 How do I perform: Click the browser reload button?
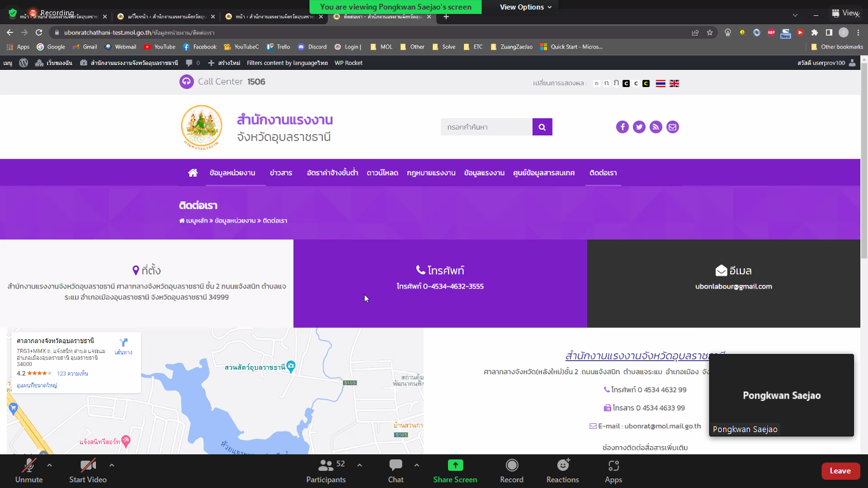39,32
